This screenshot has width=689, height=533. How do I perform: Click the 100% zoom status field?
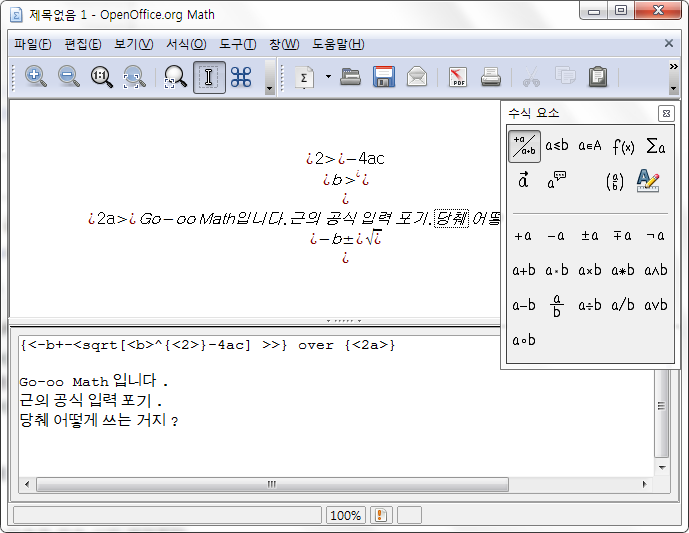(345, 515)
